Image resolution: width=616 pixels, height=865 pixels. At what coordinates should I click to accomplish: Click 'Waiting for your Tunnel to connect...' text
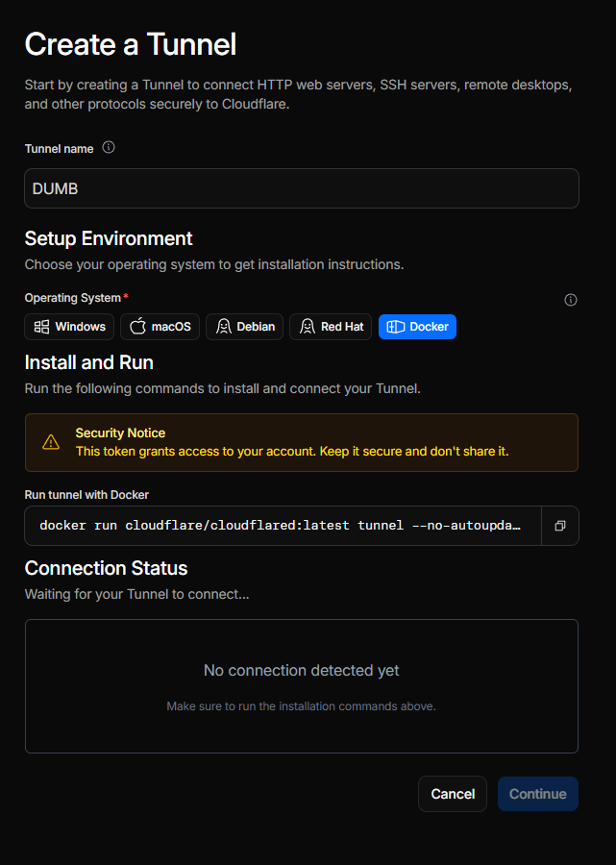point(136,594)
